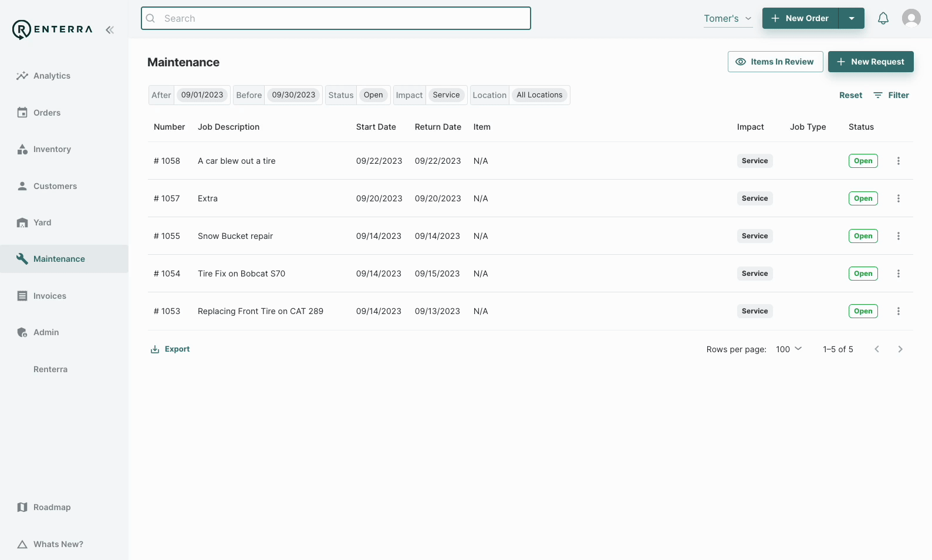932x560 pixels.
Task: Click the Start Date column header
Action: pyautogui.click(x=376, y=127)
